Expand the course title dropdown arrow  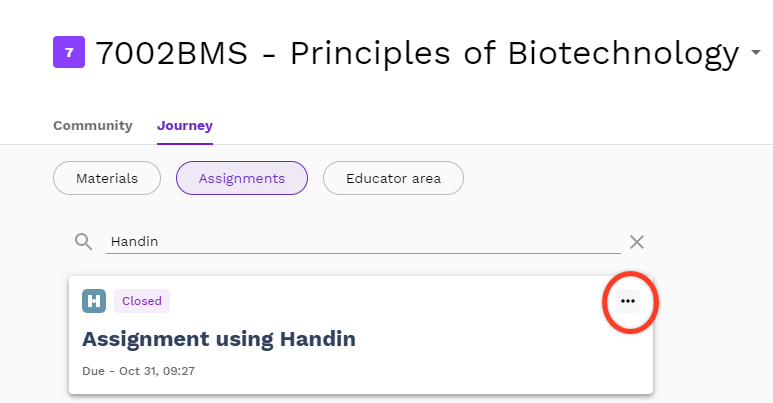756,52
